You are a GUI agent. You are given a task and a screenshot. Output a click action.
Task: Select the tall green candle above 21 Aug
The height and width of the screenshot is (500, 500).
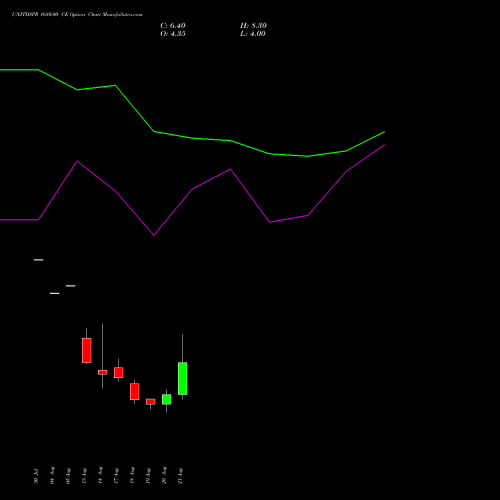tap(182, 378)
